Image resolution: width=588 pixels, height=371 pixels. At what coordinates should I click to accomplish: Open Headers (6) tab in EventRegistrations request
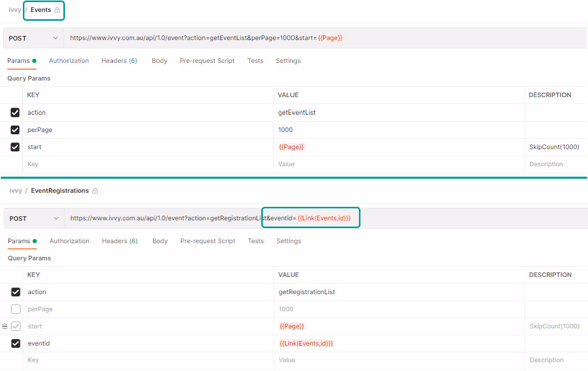[x=119, y=241]
